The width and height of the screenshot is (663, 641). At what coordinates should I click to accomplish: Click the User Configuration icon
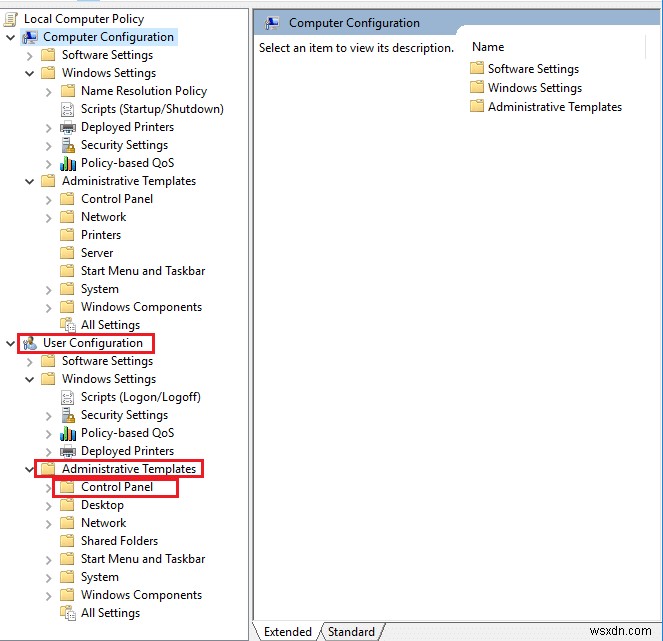click(x=30, y=343)
